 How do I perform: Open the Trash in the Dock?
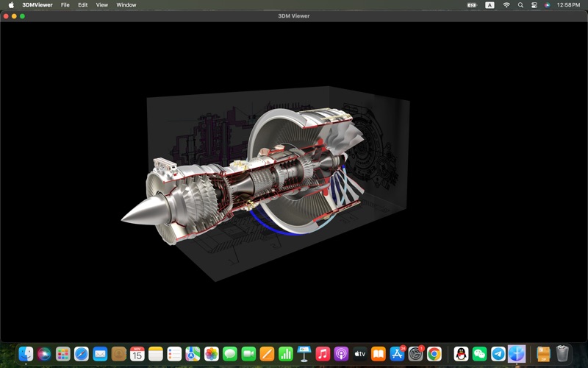pos(562,354)
